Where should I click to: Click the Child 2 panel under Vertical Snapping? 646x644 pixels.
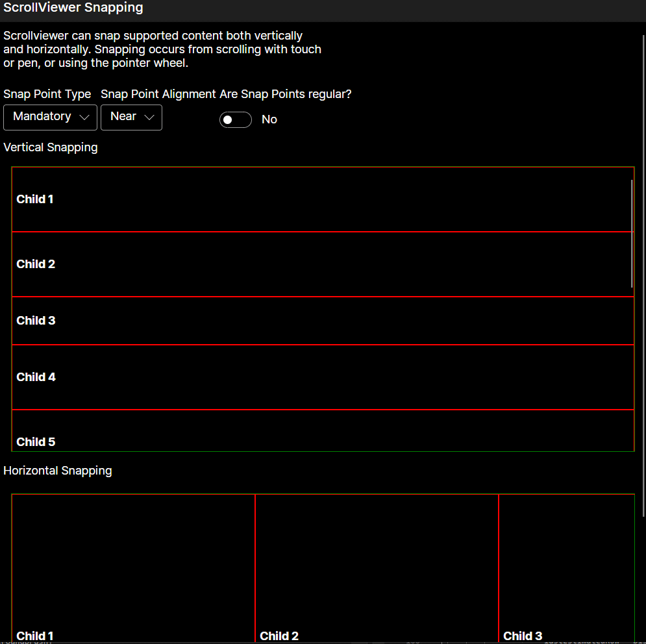(260, 264)
